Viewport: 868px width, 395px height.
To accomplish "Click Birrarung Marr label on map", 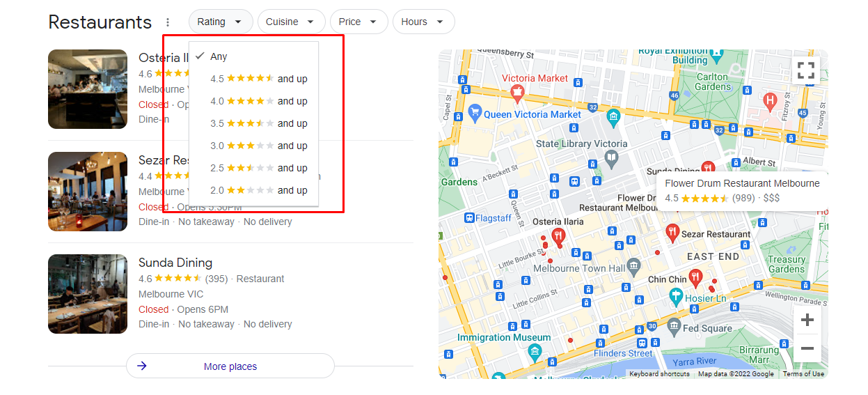I will click(x=759, y=355).
